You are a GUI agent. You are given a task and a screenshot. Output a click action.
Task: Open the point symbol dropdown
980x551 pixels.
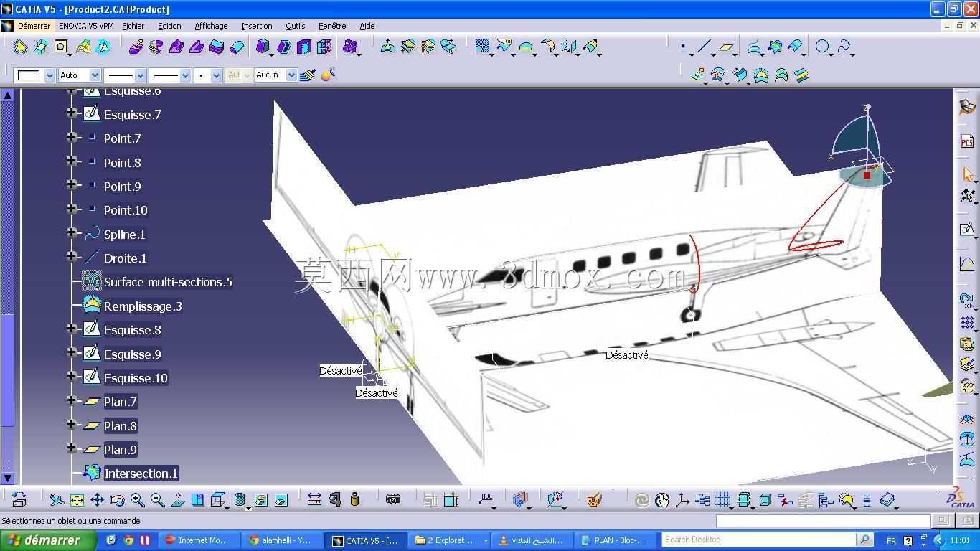(x=216, y=75)
